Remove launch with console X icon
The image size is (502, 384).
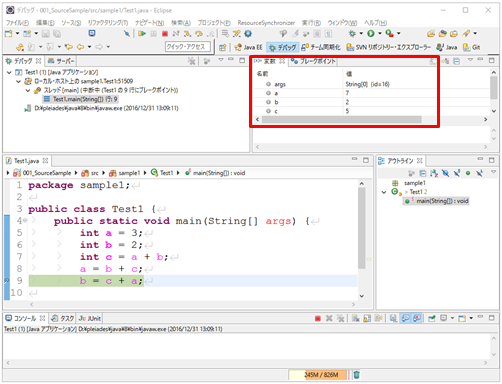(329, 319)
